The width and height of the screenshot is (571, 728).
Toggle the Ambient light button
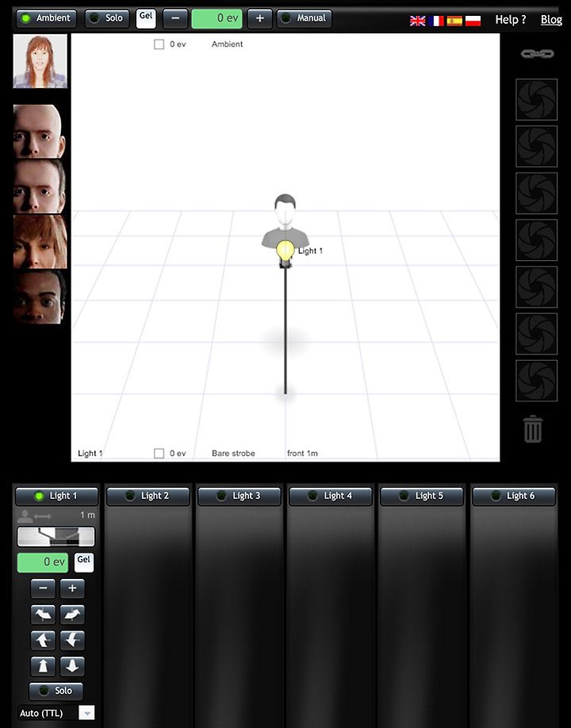tap(46, 18)
